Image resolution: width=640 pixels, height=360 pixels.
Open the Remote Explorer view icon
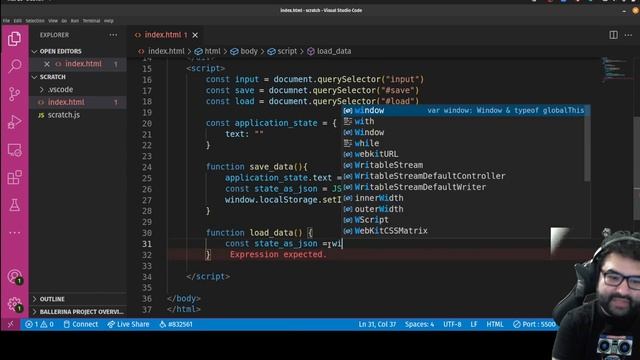pos(15,150)
